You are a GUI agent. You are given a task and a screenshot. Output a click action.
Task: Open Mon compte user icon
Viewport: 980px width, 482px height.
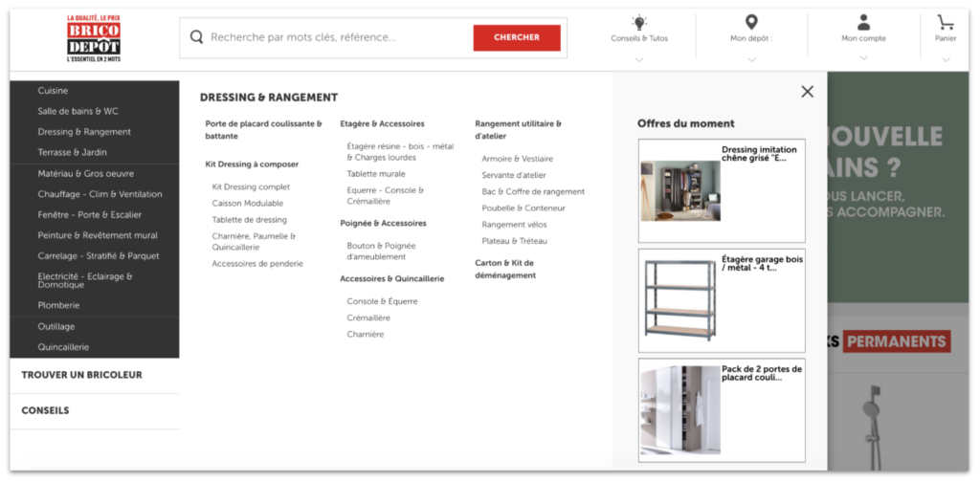(863, 22)
